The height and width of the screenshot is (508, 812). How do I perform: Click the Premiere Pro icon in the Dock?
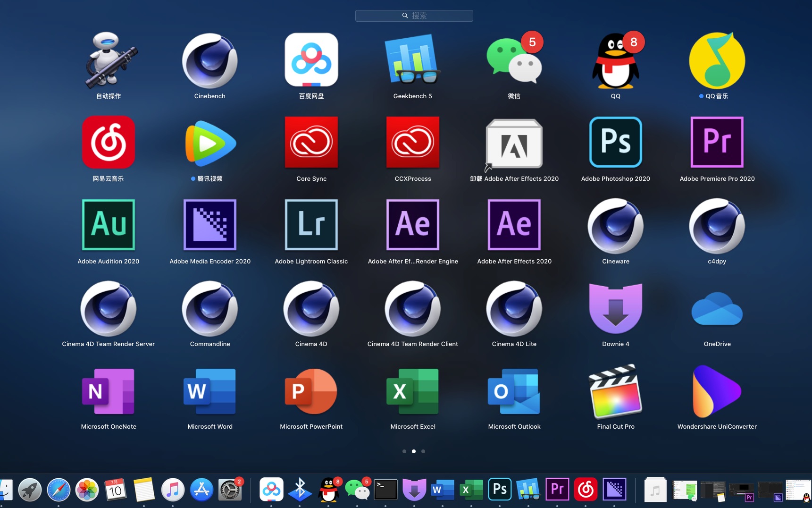(x=557, y=490)
